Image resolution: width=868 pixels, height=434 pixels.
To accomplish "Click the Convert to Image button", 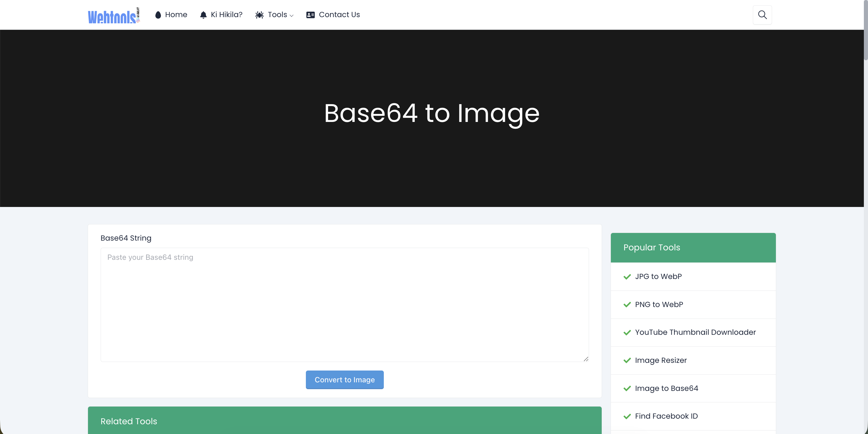I will tap(345, 380).
